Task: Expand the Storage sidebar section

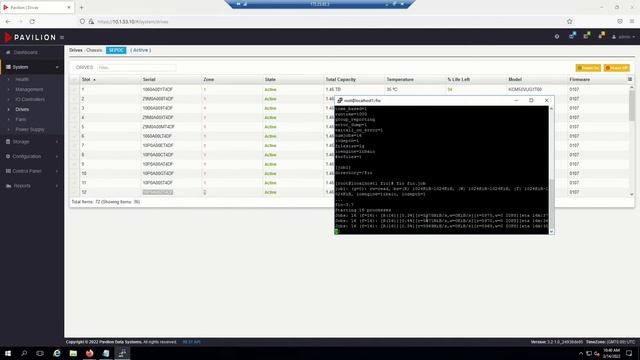Action: coord(32,142)
